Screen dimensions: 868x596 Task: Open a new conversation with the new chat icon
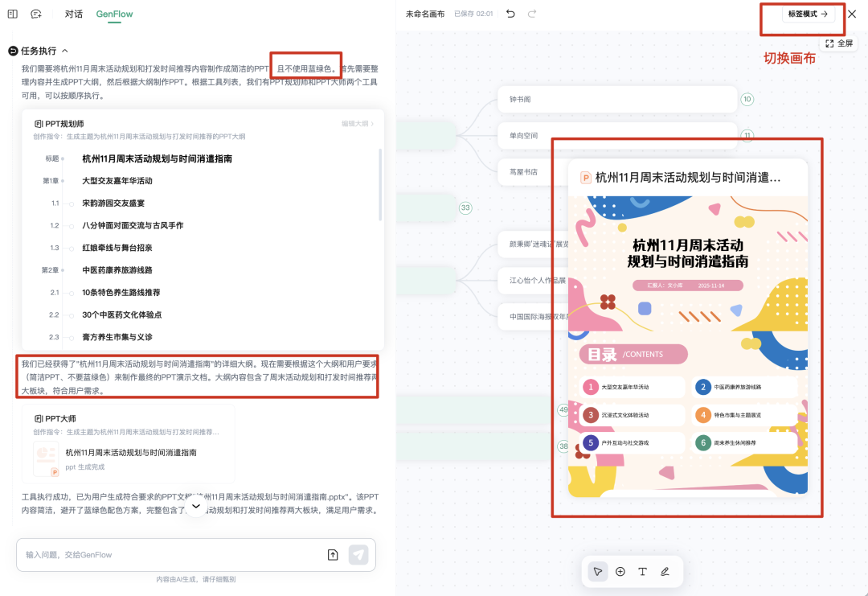tap(35, 14)
